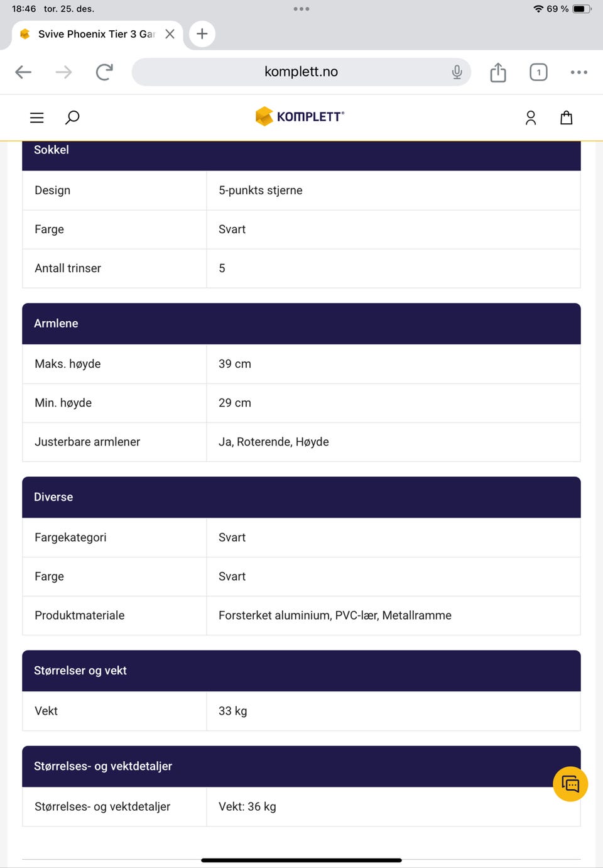This screenshot has height=868, width=603.
Task: Tap the voice search microphone
Action: [x=457, y=72]
